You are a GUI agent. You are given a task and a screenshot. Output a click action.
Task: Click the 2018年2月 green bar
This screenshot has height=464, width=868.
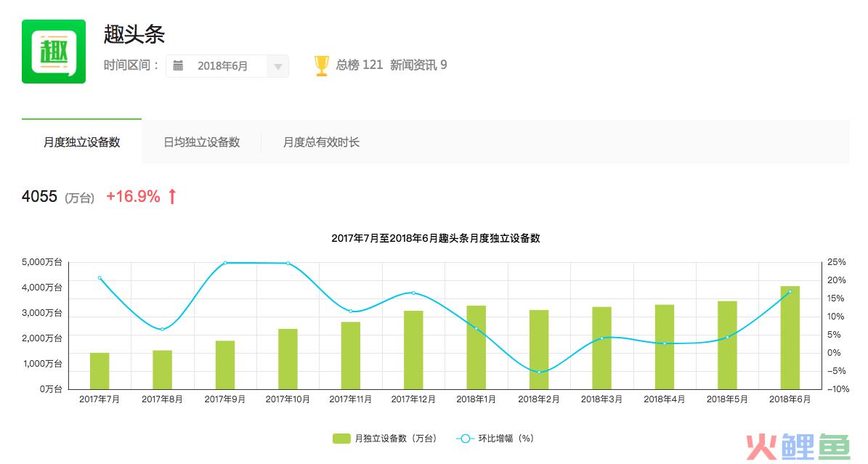coord(539,349)
